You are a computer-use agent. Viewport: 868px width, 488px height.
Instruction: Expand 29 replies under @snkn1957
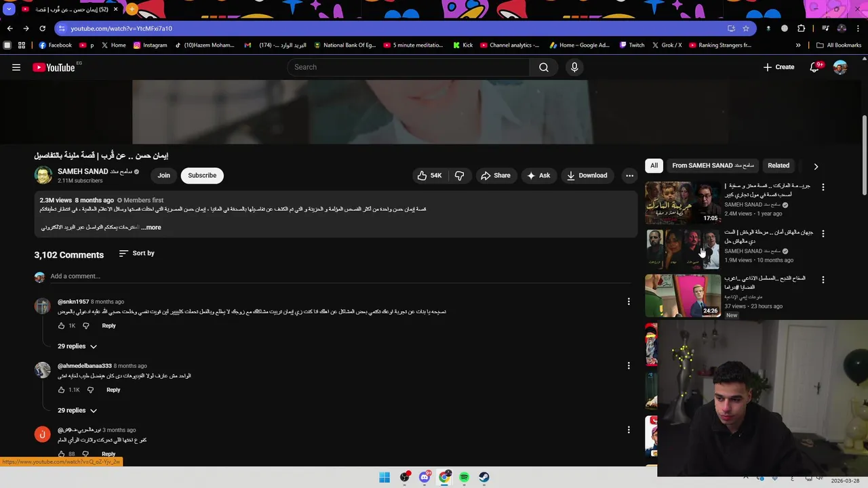pos(77,346)
